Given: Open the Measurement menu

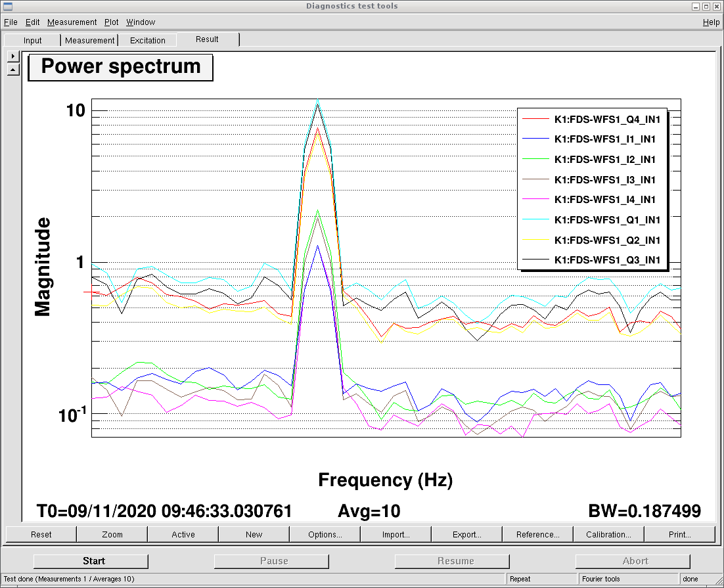Looking at the screenshot, I should click(72, 22).
